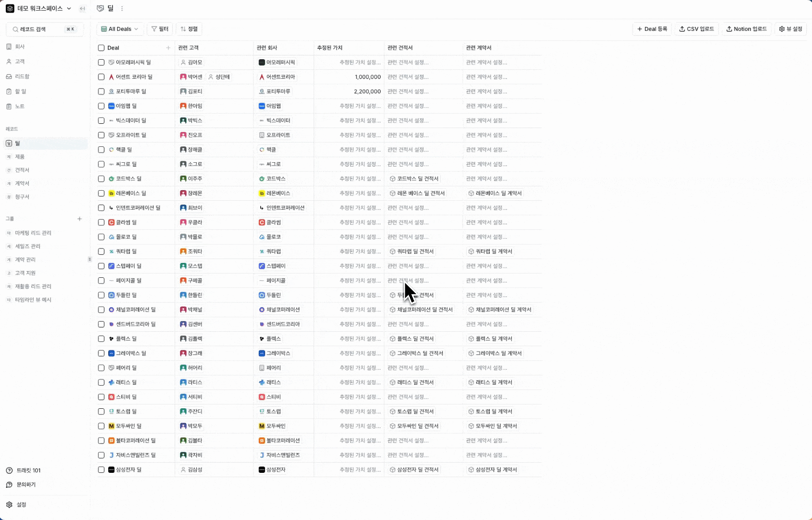This screenshot has width=812, height=520.
Task: Click the plus icon in Deal column header
Action: click(x=168, y=48)
